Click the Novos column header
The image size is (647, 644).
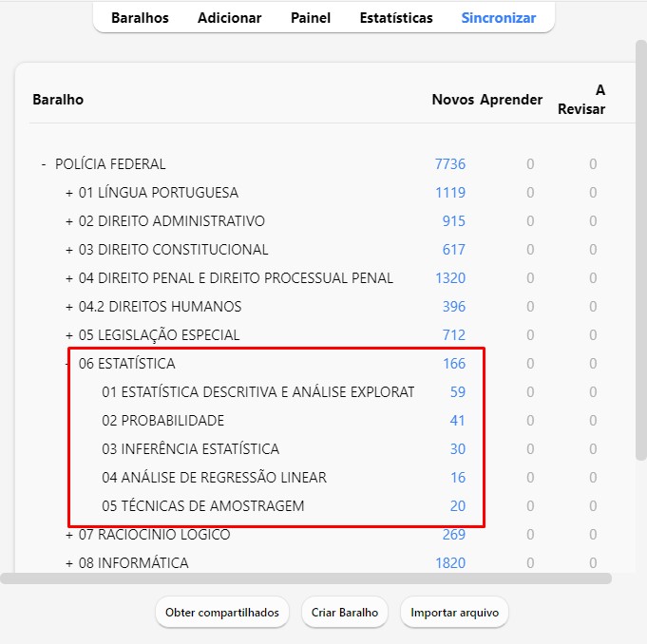tap(452, 100)
